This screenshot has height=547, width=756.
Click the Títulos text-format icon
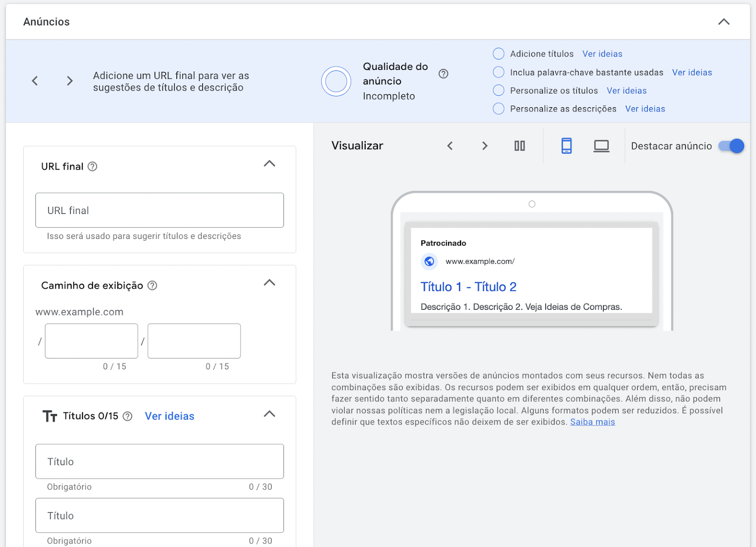tap(50, 416)
